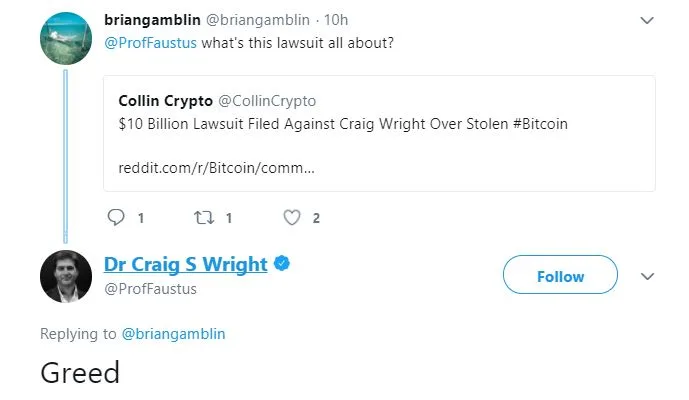Open briangamblin's profile picture
This screenshot has height=400, width=689.
[x=66, y=36]
